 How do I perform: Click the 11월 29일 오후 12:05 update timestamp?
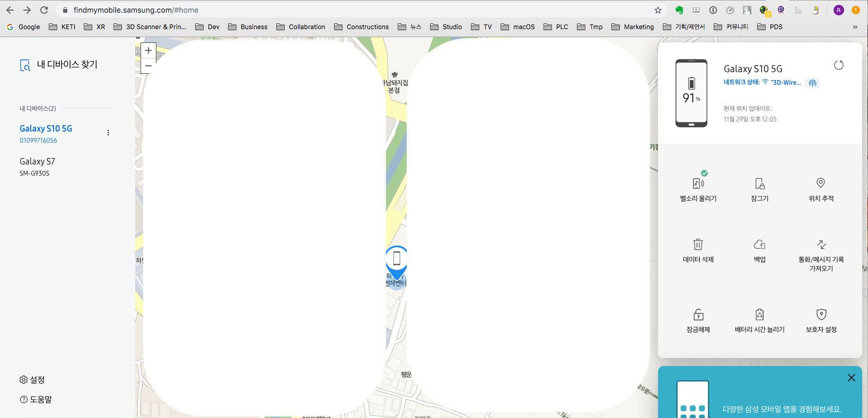click(x=750, y=119)
